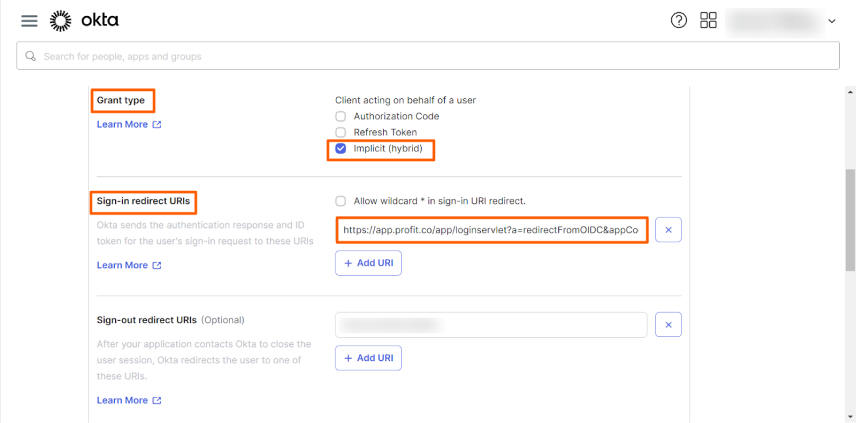The width and height of the screenshot is (856, 423).
Task: Enable the Authorization Code checkbox
Action: pos(341,116)
